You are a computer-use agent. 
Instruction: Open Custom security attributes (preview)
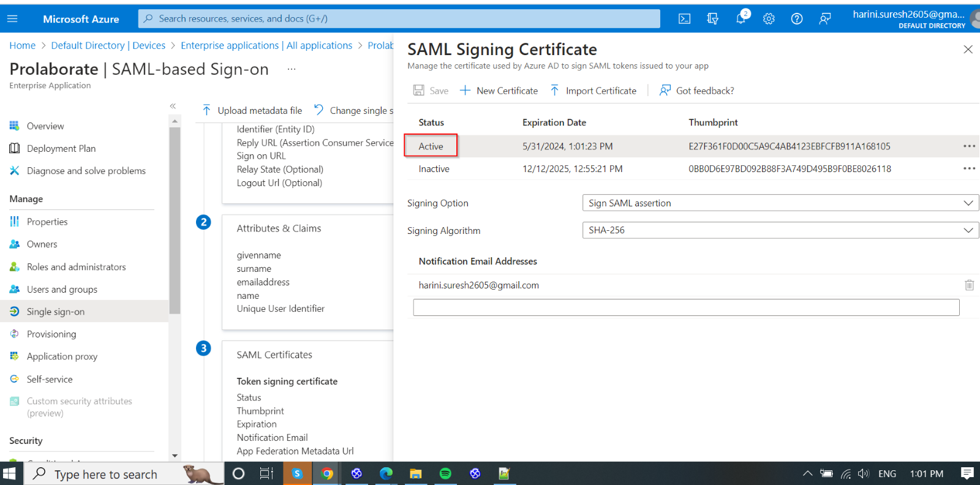[80, 407]
